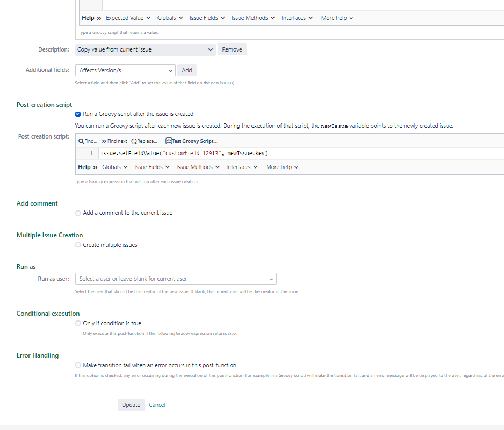Open More help menu under post-creation script
The height and width of the screenshot is (430, 504).
click(282, 167)
